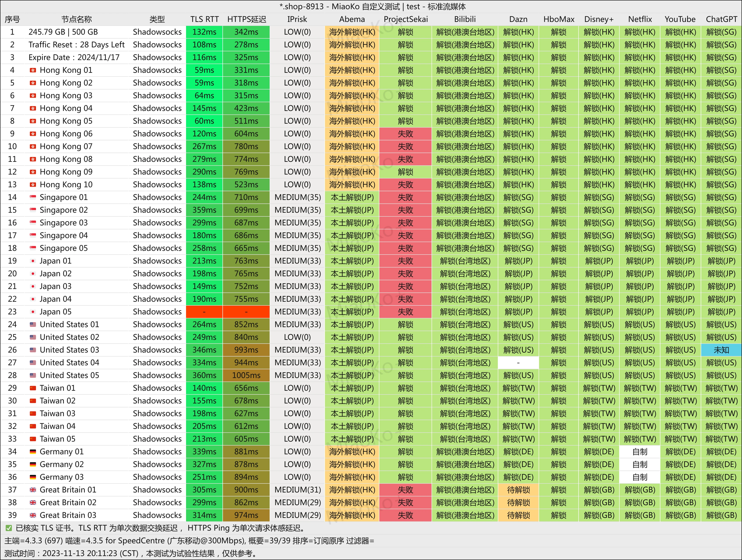
Task: Click the UK flag icon beside Great Britain 01
Action: (x=33, y=490)
